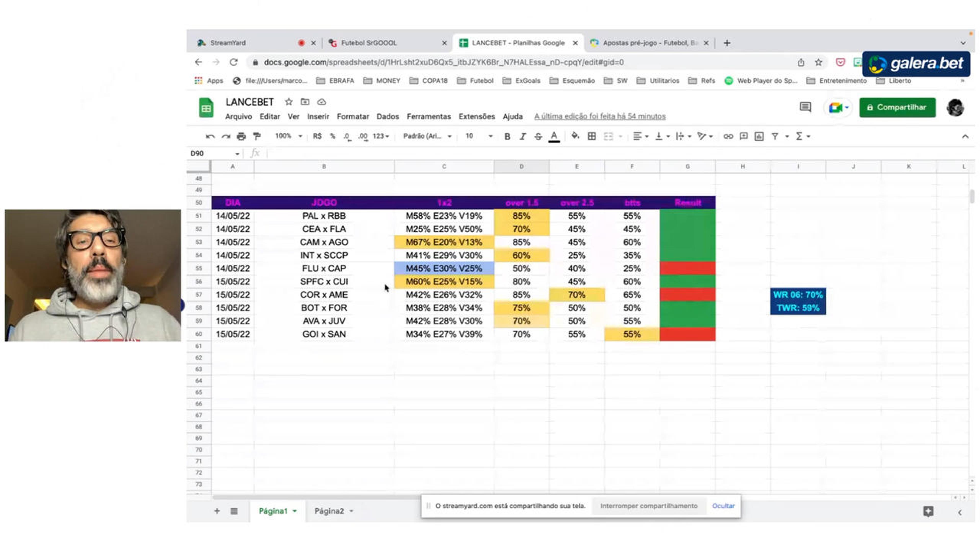Switch to the Futebol SrGOOOL tab
The image size is (980, 551).
pyautogui.click(x=369, y=43)
